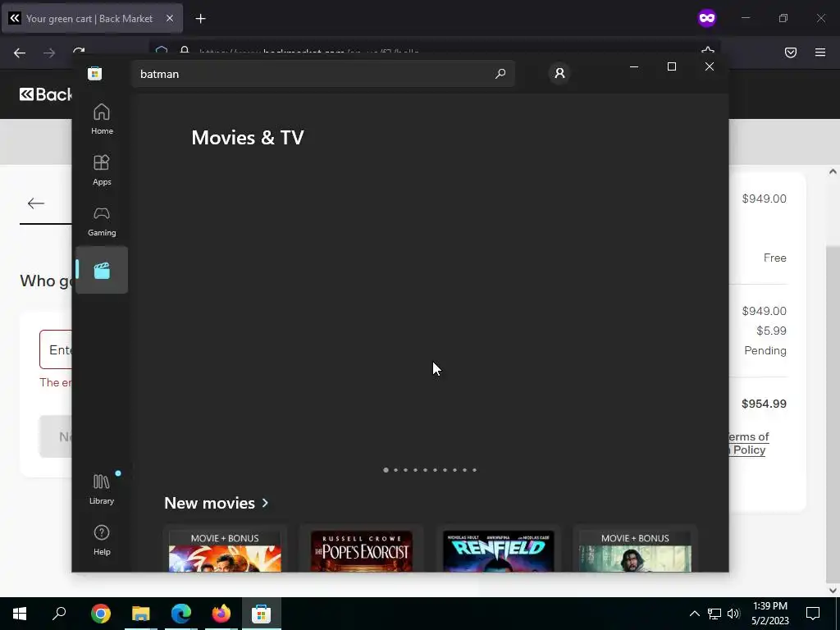Select the Movies & TV clapperboard icon
Image resolution: width=840 pixels, height=630 pixels.
click(x=102, y=270)
